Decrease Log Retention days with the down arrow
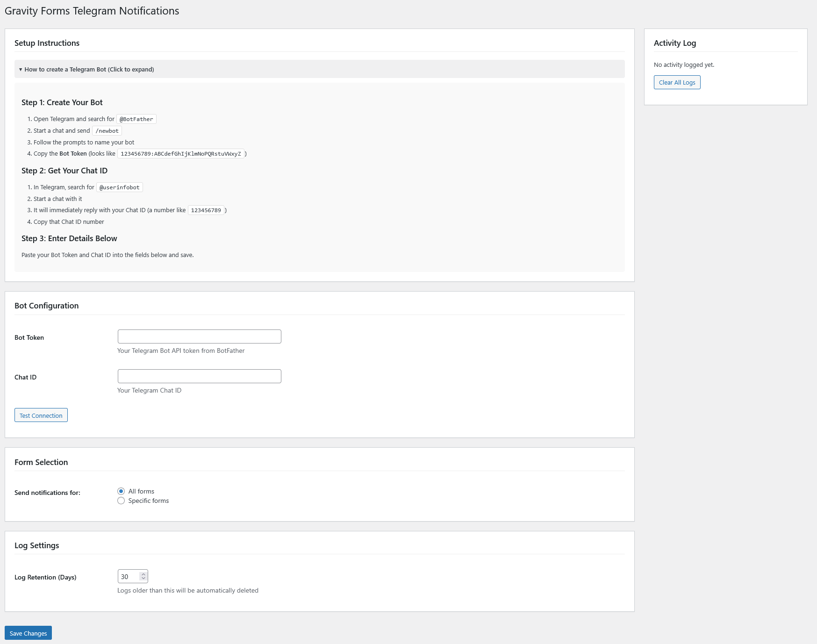Image resolution: width=817 pixels, height=644 pixels. [x=143, y=579]
